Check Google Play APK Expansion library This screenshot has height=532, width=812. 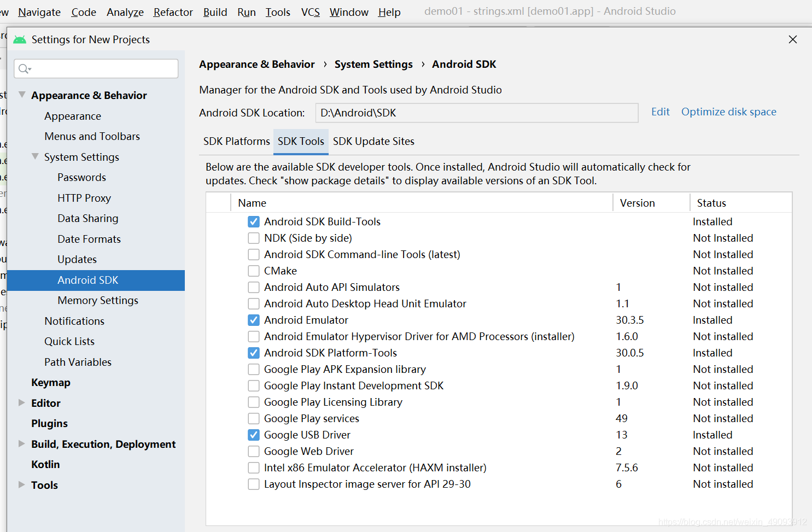coord(254,369)
